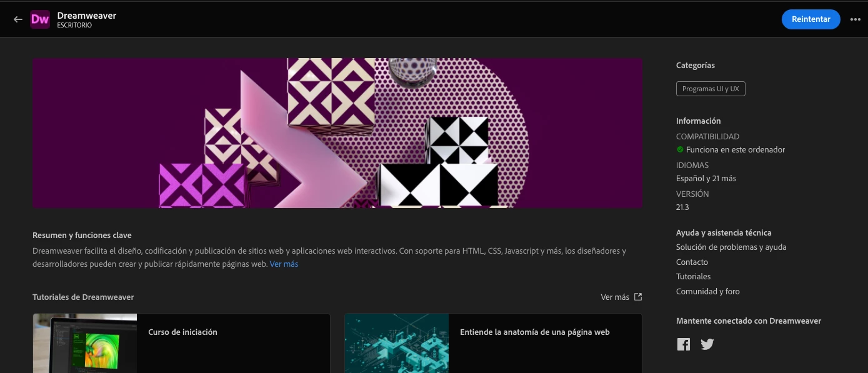
Task: Click Funciona en este ordenador text
Action: point(736,149)
